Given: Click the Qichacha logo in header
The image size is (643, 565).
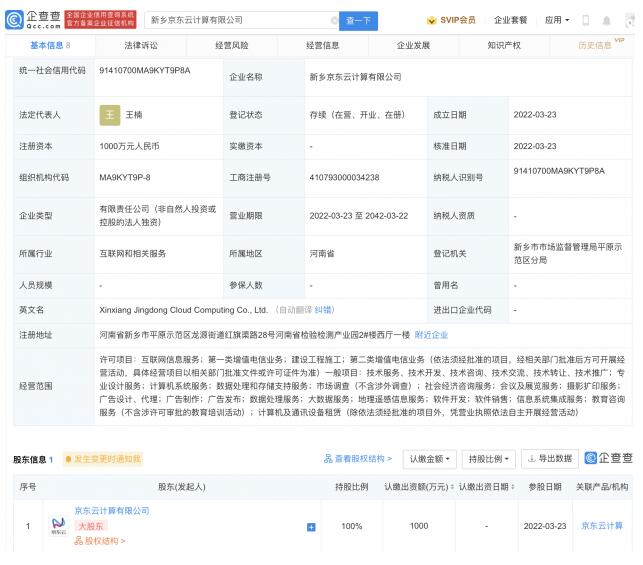Looking at the screenshot, I should point(33,19).
